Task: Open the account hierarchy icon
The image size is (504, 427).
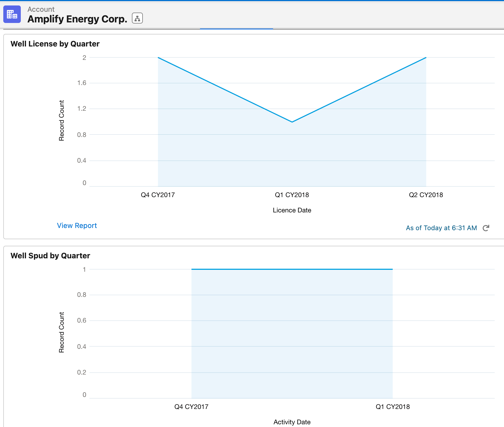Action: [x=137, y=18]
